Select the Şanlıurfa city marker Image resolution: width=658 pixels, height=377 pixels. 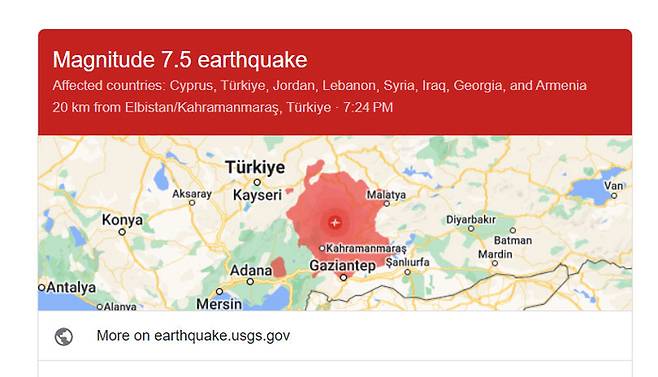(x=407, y=272)
